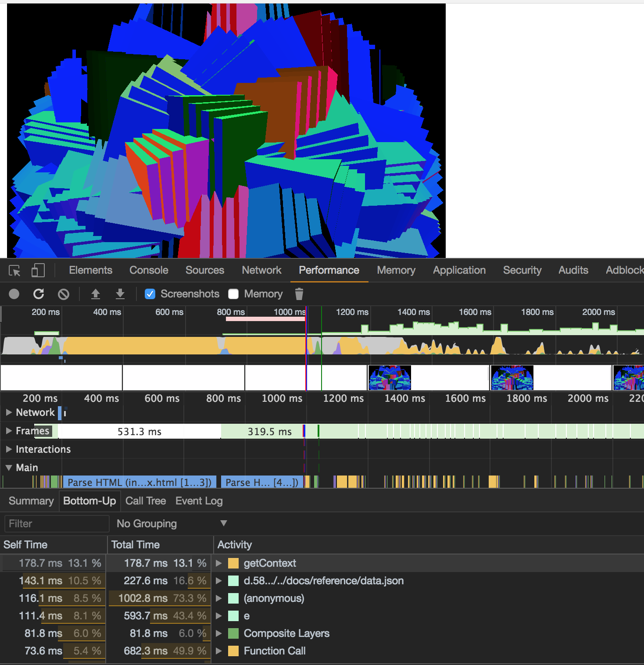Collapse the Main section
The image size is (644, 665).
coord(8,468)
